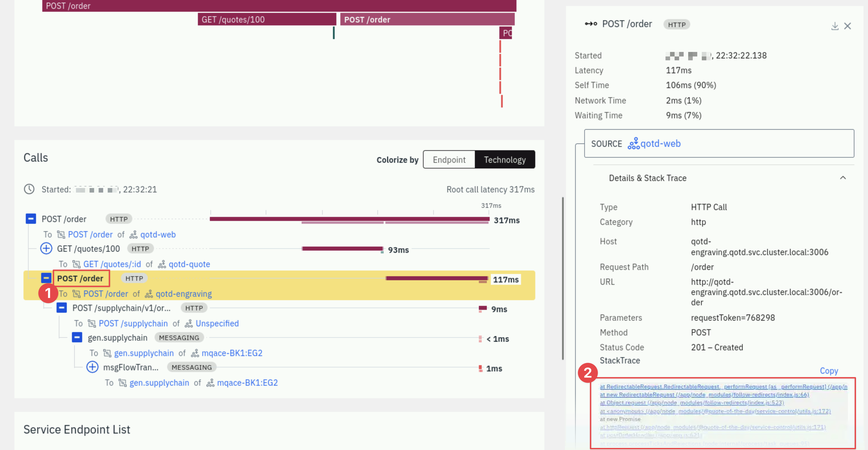Collapse the POST /supplychain/v1/or... call
The width and height of the screenshot is (868, 450).
point(62,308)
